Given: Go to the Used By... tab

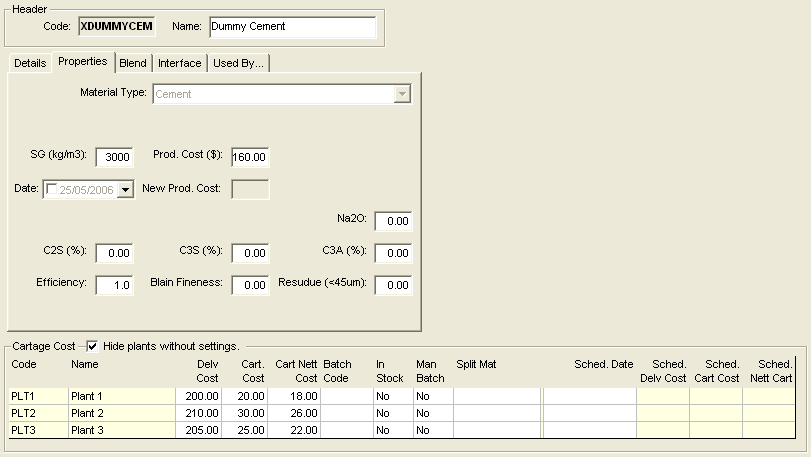Looking at the screenshot, I should tap(239, 63).
